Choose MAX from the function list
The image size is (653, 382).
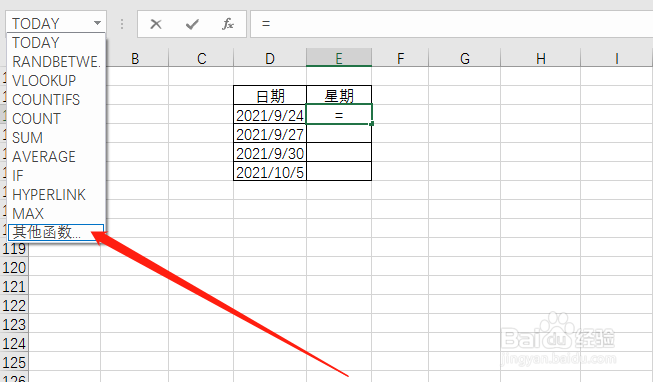[x=56, y=214]
